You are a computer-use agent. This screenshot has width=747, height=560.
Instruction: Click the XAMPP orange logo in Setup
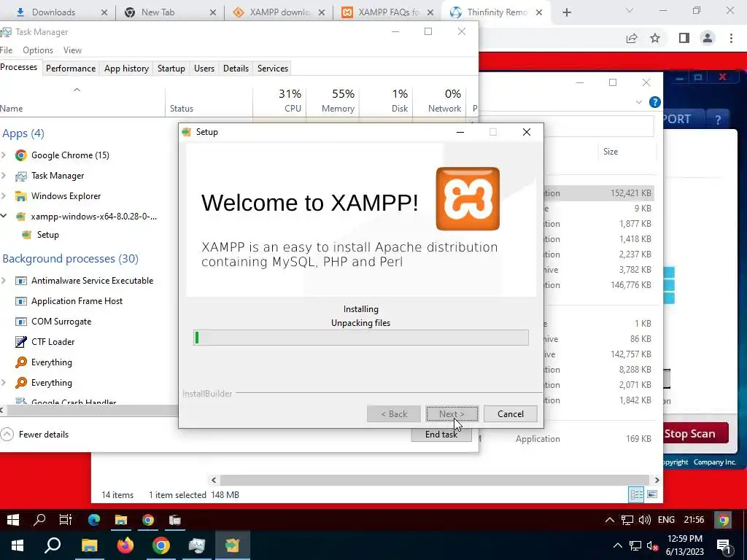tap(468, 198)
